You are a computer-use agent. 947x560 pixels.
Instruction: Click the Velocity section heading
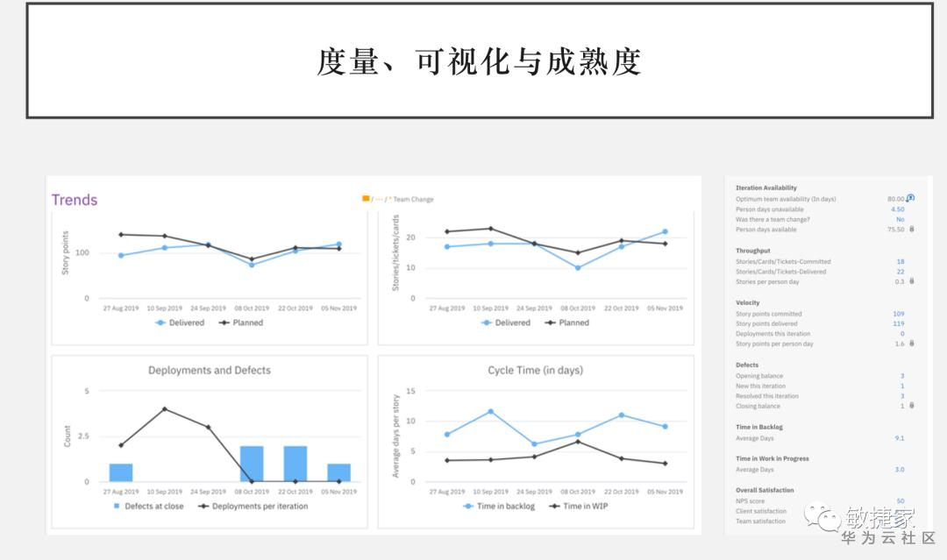748,302
